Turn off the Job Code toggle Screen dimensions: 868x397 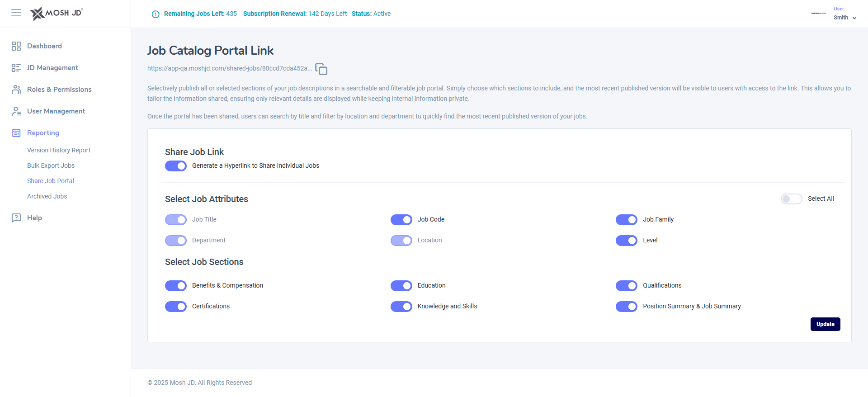point(401,220)
